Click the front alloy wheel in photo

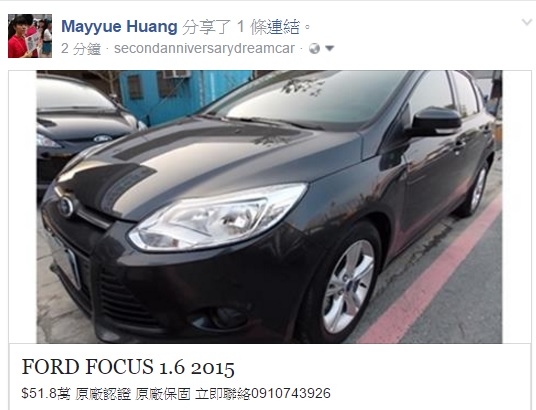[348, 287]
